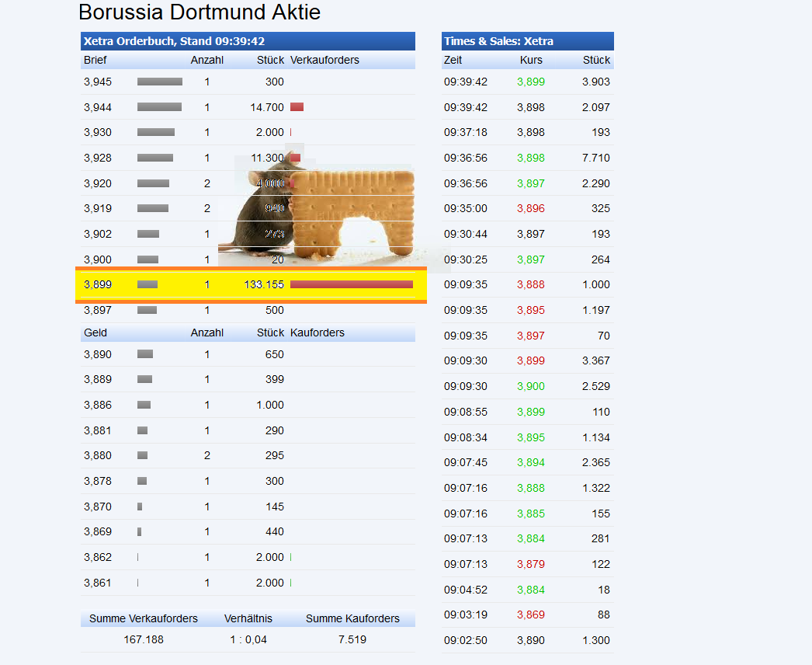Viewport: 812px width, 665px height.
Task: Click the 09:08:34 time in Times & Sales
Action: coord(466,438)
